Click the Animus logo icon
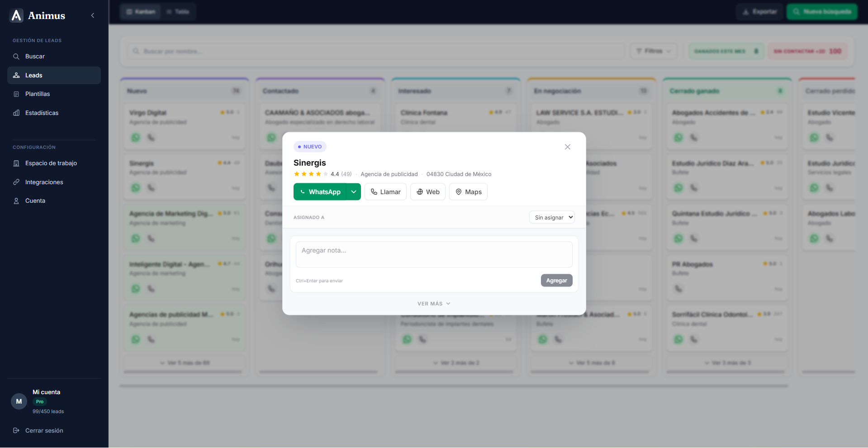The image size is (868, 448). coord(17,15)
